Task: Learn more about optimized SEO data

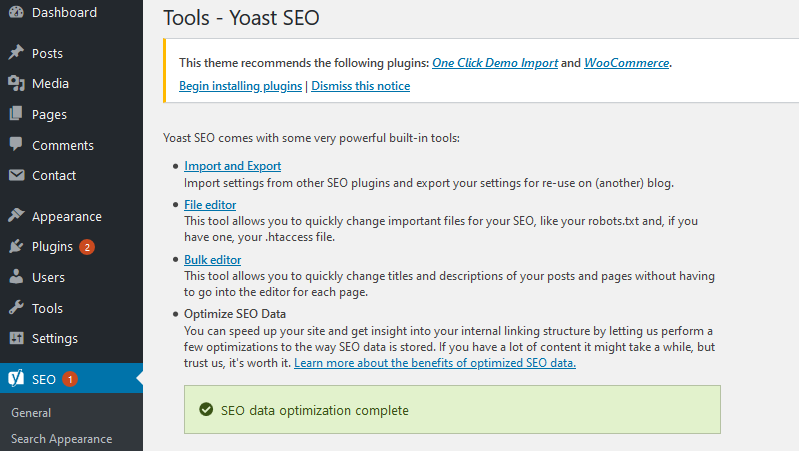Action: point(435,363)
